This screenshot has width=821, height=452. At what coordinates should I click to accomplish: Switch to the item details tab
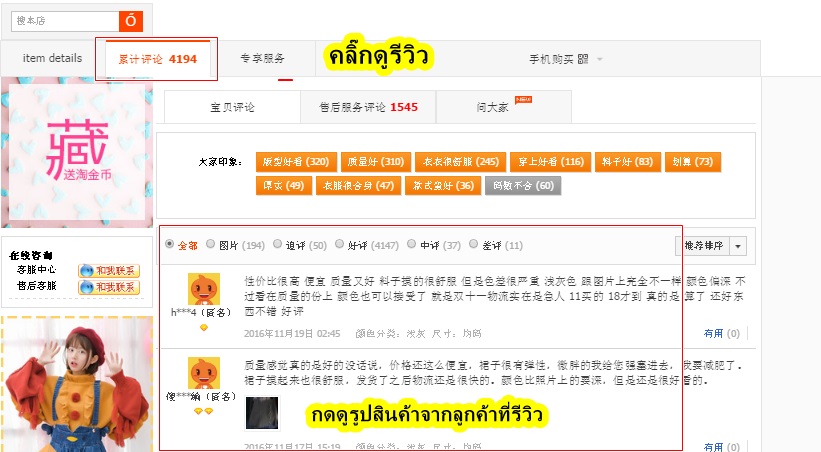(x=52, y=58)
